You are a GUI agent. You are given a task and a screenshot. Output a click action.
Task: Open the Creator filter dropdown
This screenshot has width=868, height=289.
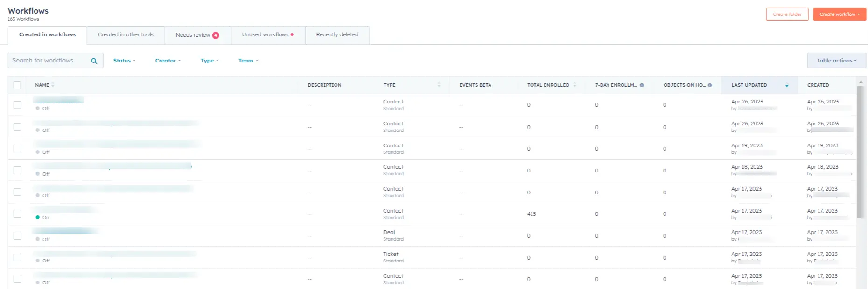click(x=168, y=61)
